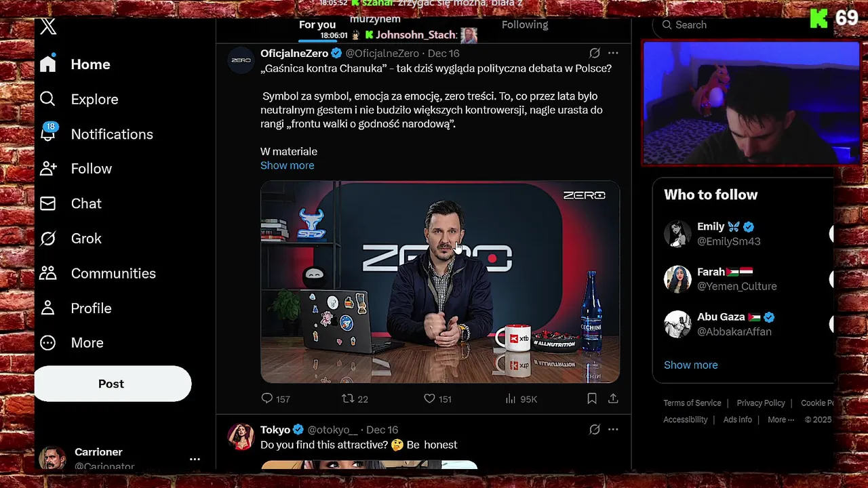The image size is (868, 488).
Task: Open Tokyo profile avatar
Action: [x=241, y=437]
